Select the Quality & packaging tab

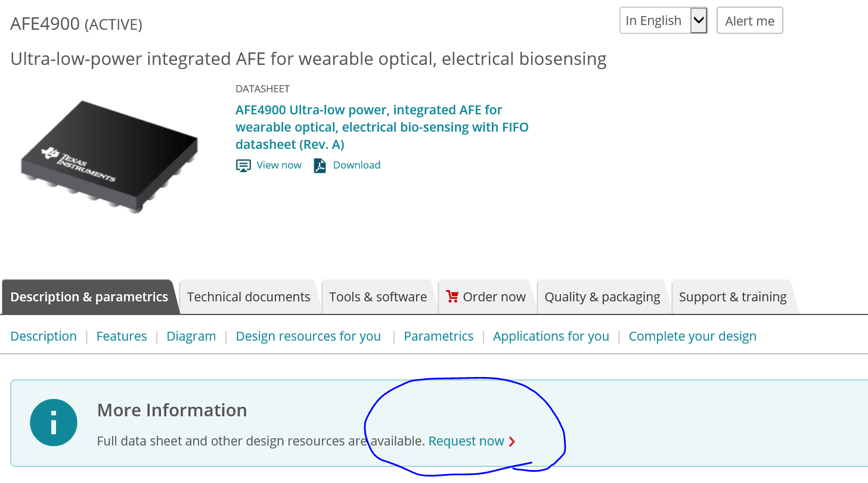pyautogui.click(x=602, y=297)
